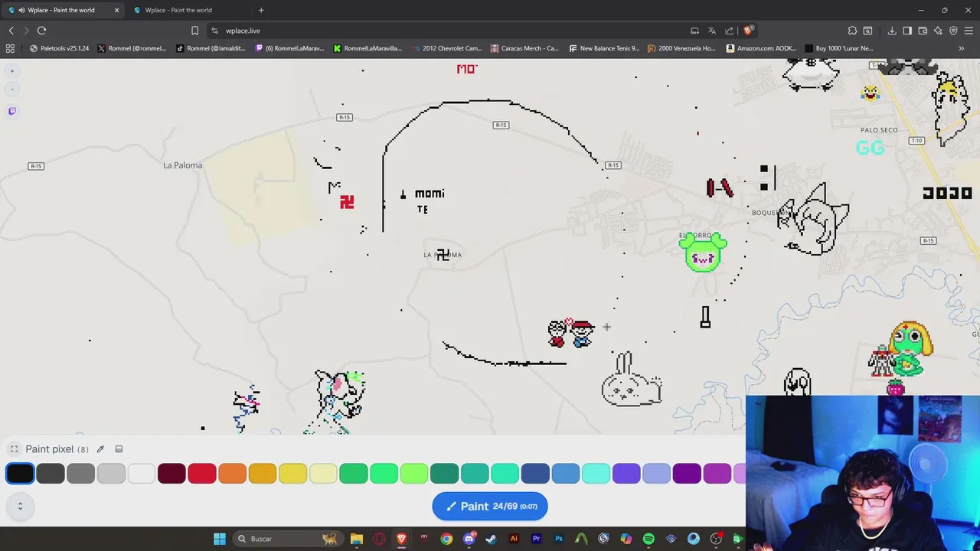
Task: Select the orange color swatch
Action: point(232,474)
